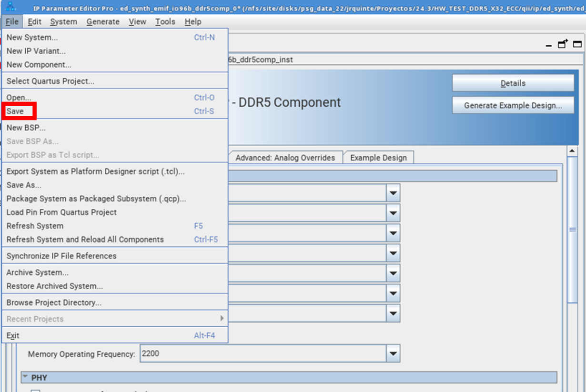Open the Generate menu
The image size is (586, 392).
103,21
